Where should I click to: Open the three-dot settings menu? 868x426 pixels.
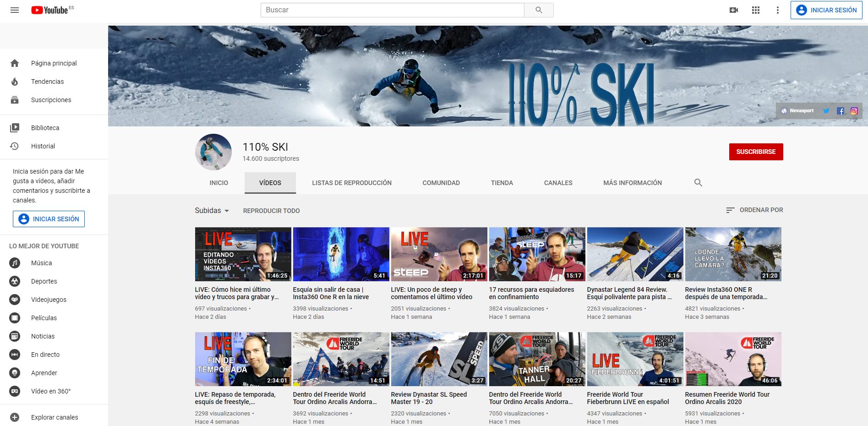coord(777,10)
